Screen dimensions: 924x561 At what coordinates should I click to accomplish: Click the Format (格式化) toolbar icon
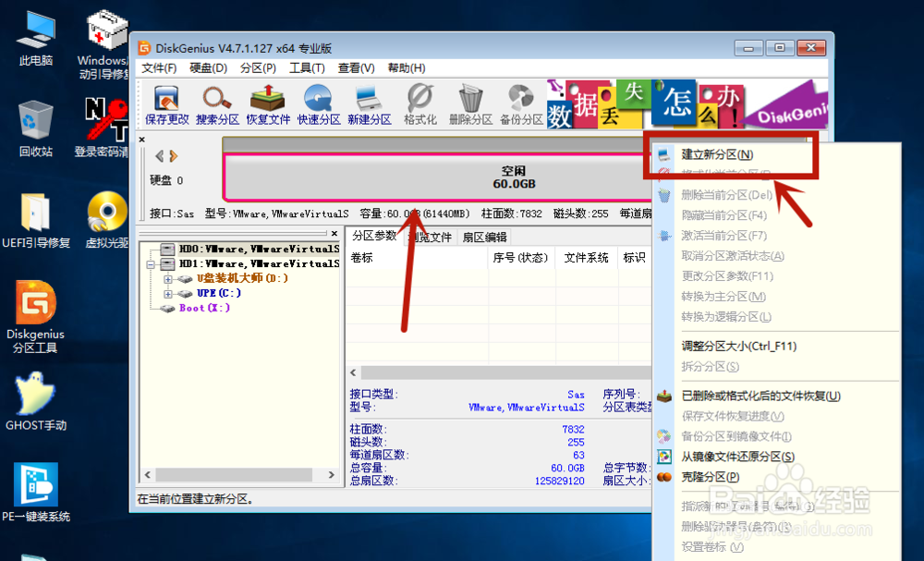420,104
